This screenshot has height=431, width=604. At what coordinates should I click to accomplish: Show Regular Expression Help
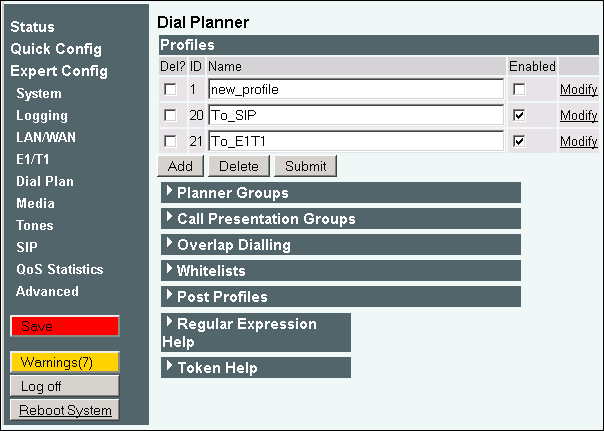(x=246, y=324)
